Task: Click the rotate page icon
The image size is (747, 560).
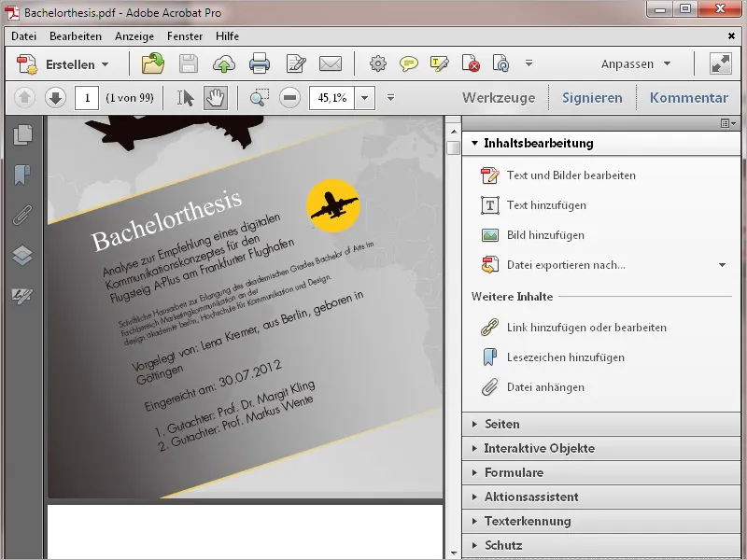Action: [x=500, y=63]
